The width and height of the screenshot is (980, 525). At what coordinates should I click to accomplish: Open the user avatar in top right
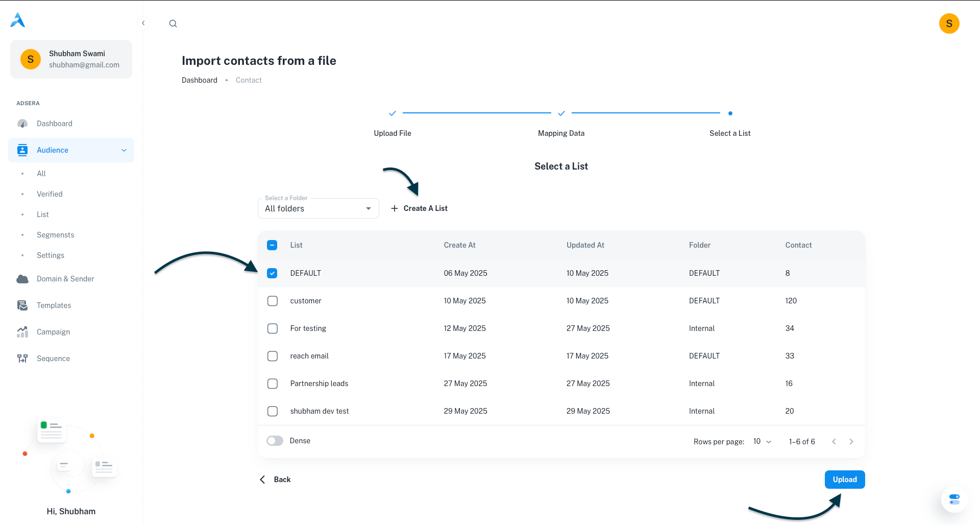[949, 23]
